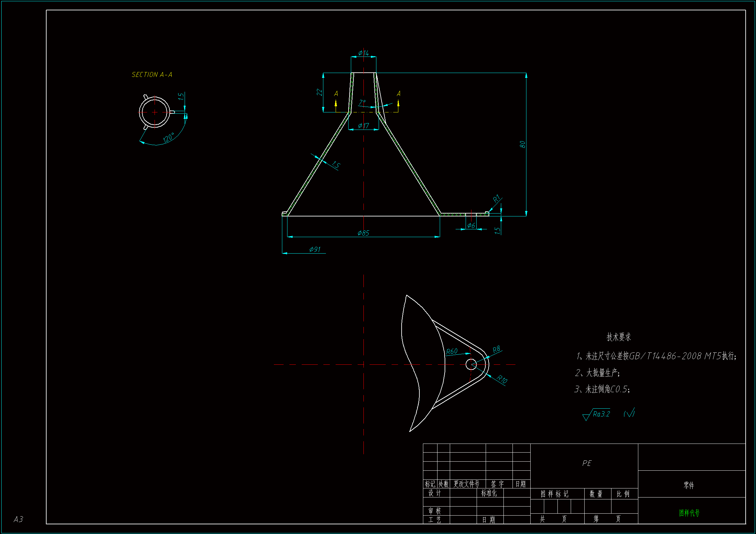Click the SECTION A-A circle center mark
Viewport: 756px width, 534px height.
[155, 112]
